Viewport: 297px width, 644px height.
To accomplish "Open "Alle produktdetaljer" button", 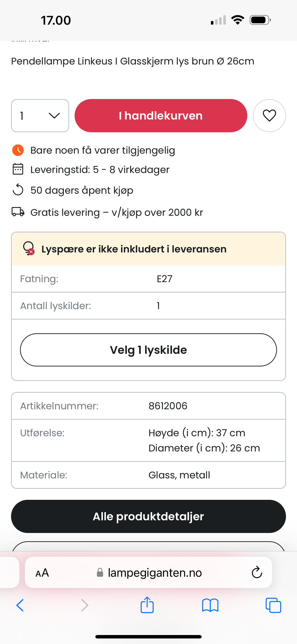I will pyautogui.click(x=148, y=516).
